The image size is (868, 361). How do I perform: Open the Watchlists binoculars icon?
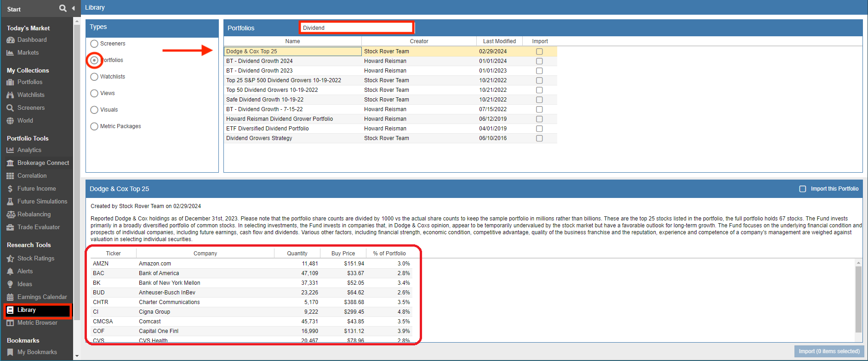(x=10, y=95)
